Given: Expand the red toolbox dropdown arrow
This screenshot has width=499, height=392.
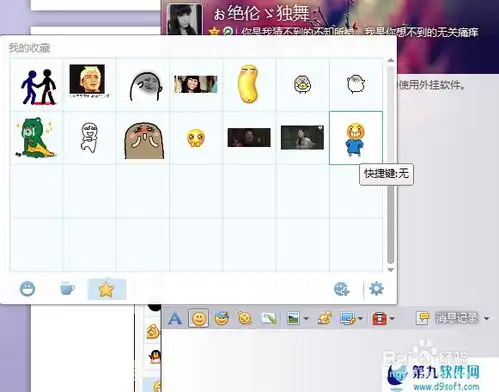Looking at the screenshot, I should 392,318.
